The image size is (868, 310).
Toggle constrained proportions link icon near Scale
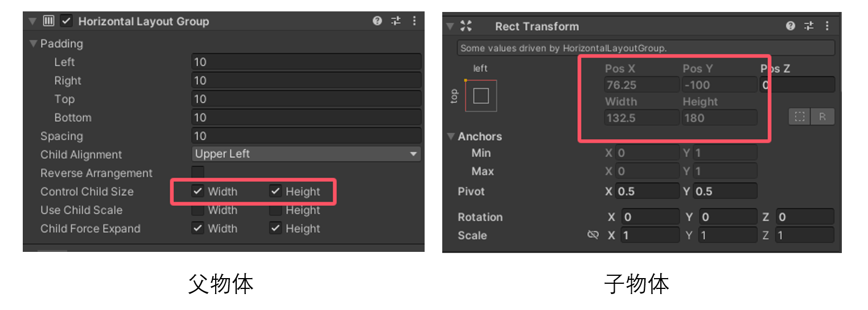593,235
